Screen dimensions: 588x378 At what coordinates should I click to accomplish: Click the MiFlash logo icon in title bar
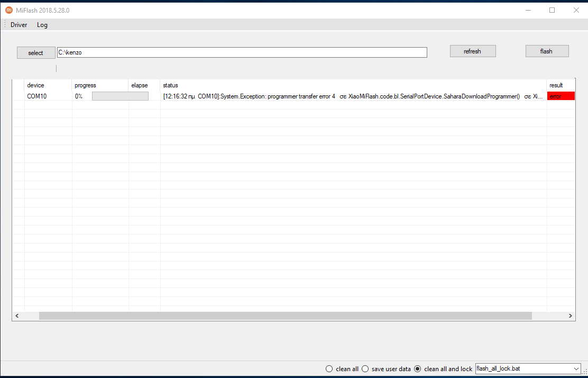click(9, 10)
